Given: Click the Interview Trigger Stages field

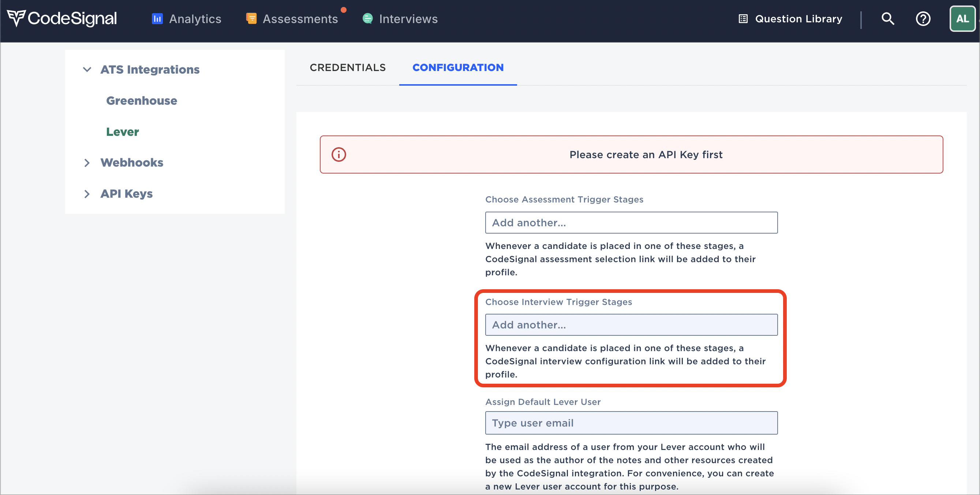Looking at the screenshot, I should click(632, 325).
